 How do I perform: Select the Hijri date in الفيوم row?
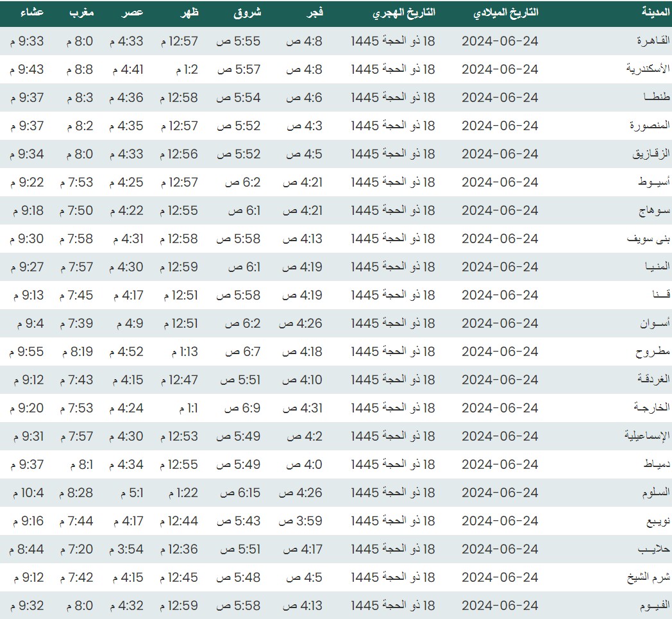coord(393,606)
